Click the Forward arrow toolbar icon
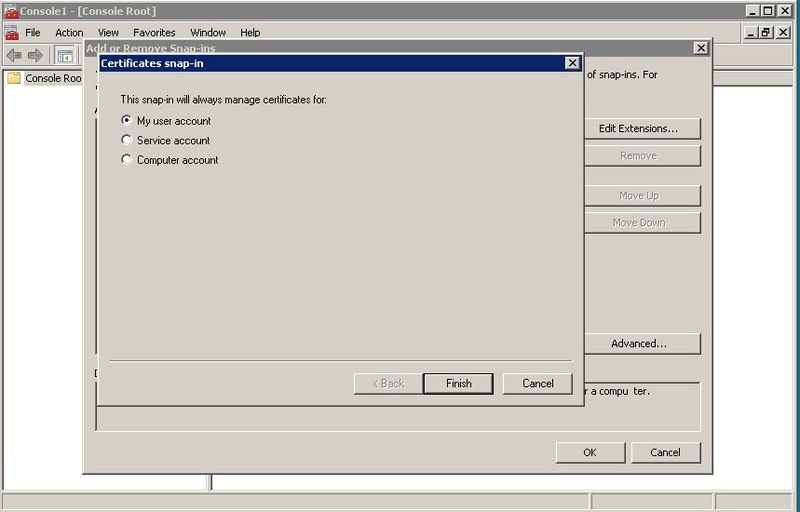Screen dimensions: 800x512 pyautogui.click(x=35, y=55)
